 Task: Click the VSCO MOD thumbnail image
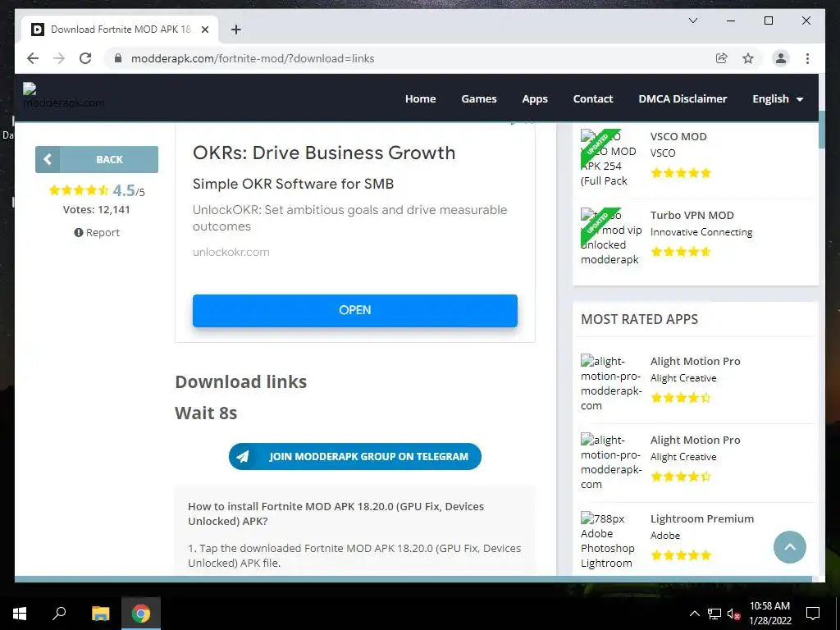coord(609,158)
